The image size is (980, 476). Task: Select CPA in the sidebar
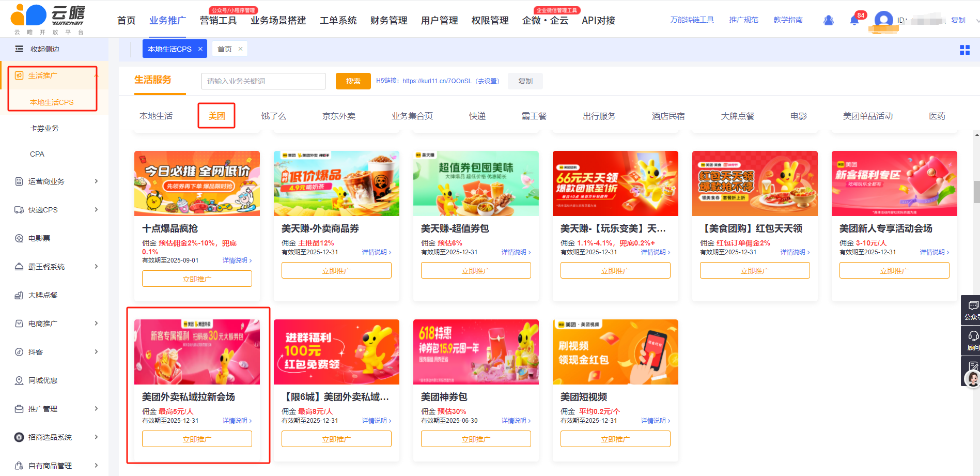[x=37, y=154]
